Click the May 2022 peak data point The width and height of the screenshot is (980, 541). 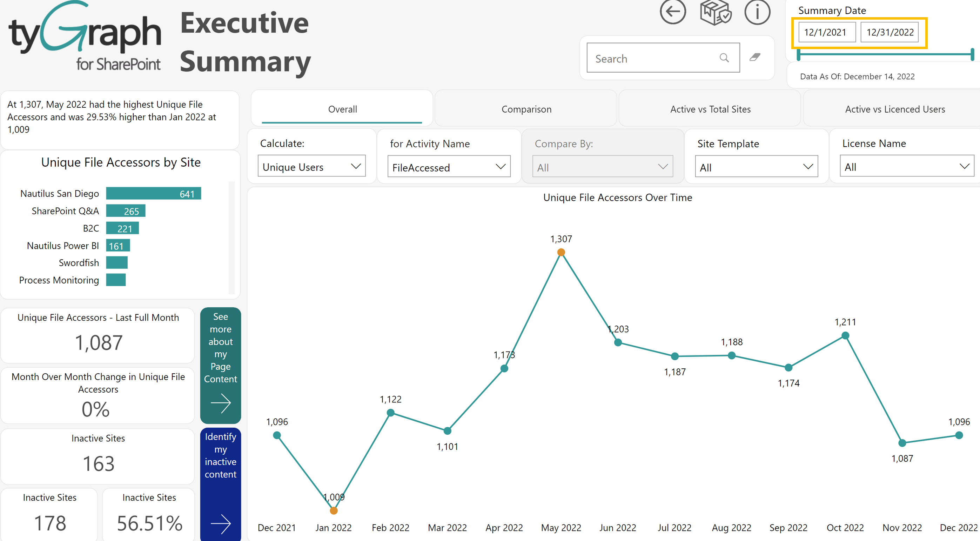click(x=561, y=252)
